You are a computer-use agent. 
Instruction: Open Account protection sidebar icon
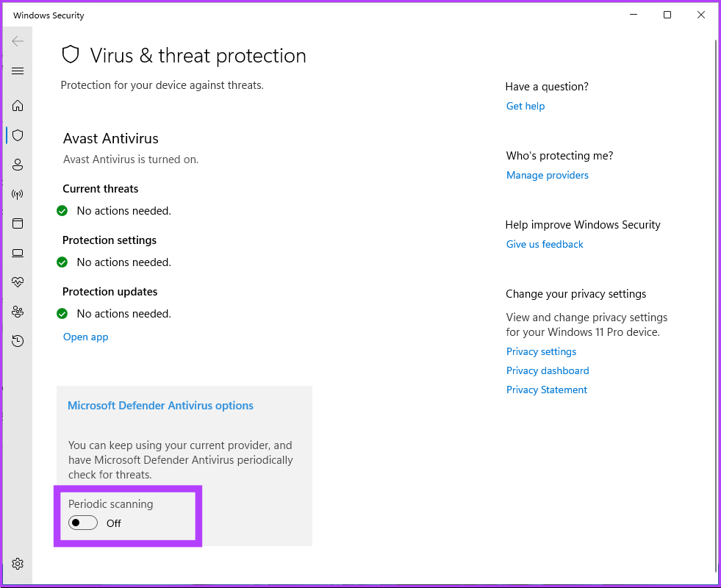click(x=18, y=165)
